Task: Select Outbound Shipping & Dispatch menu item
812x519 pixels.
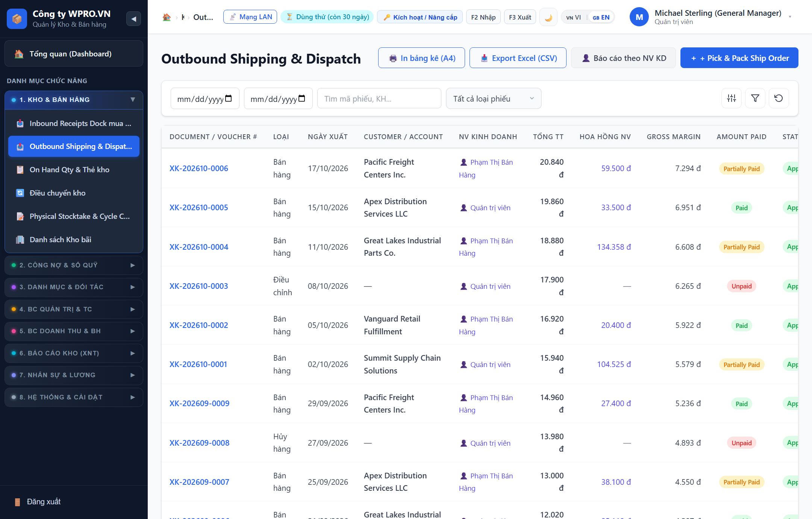Action: click(x=74, y=146)
